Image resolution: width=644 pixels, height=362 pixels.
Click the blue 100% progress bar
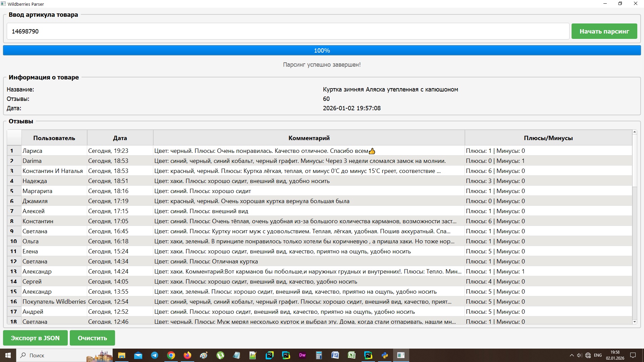coord(322,50)
